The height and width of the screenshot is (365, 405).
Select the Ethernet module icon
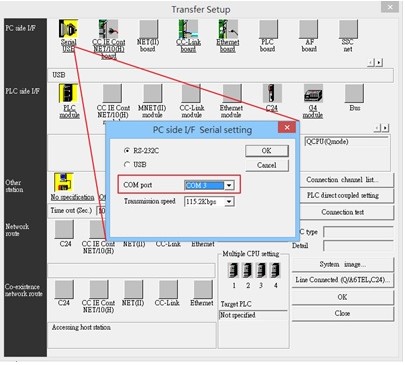point(232,93)
